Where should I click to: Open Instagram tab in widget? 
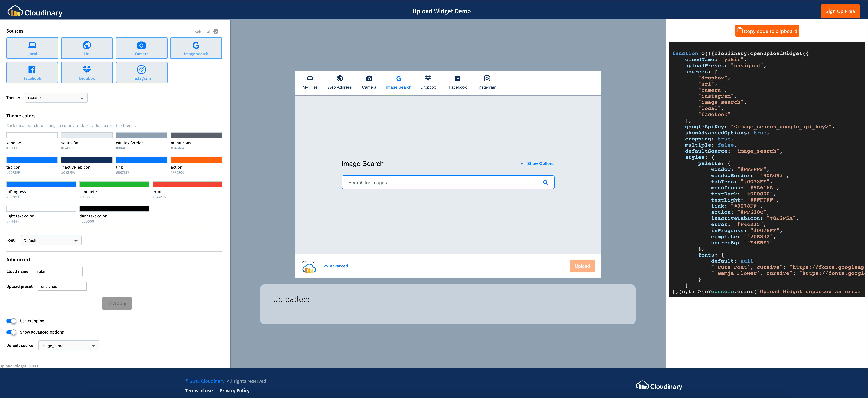coord(487,83)
